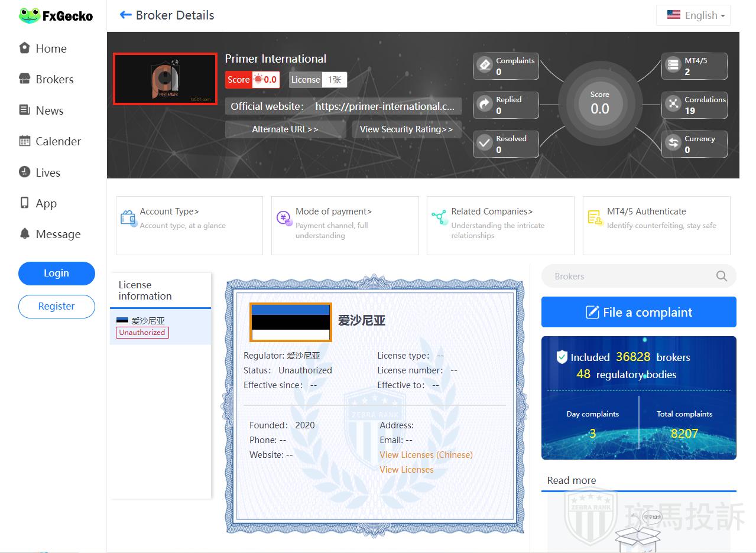This screenshot has width=756, height=553.
Task: Click the MT4/5 server icon
Action: [x=673, y=64]
